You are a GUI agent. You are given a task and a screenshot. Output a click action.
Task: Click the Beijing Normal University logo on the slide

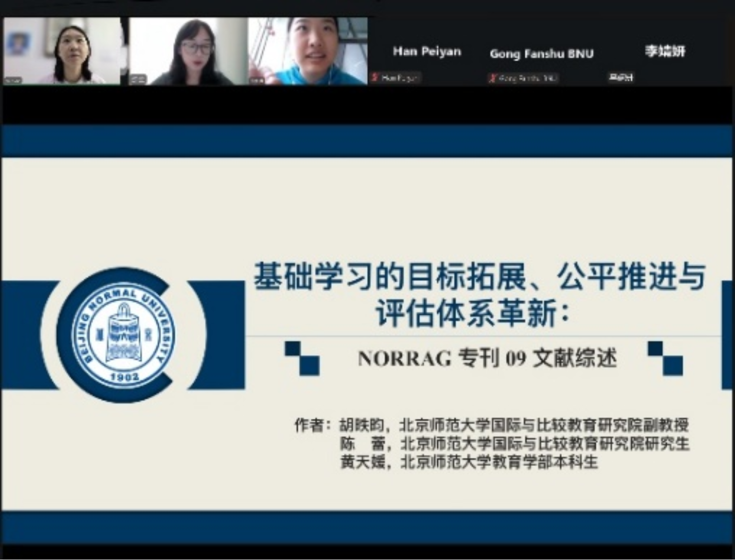123,335
